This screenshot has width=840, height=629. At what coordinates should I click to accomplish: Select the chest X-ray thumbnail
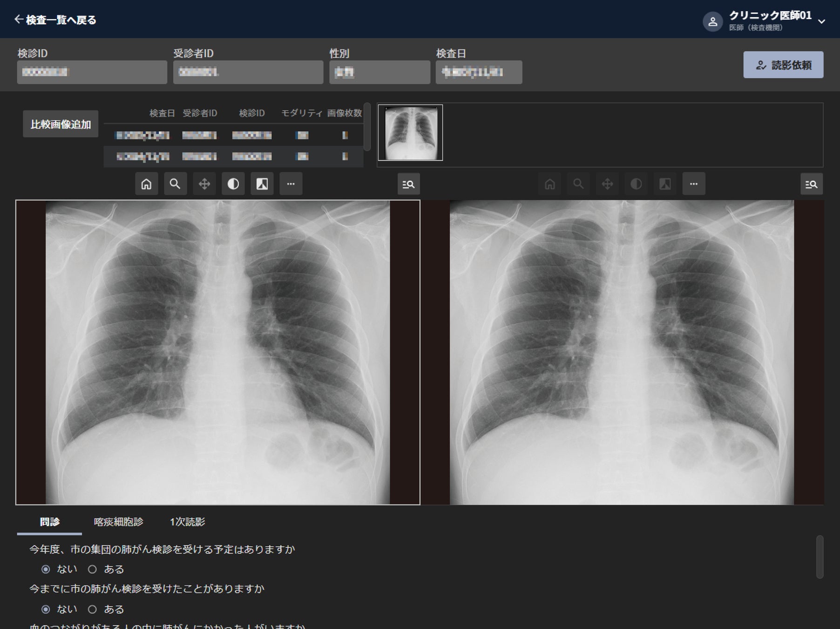pos(411,133)
